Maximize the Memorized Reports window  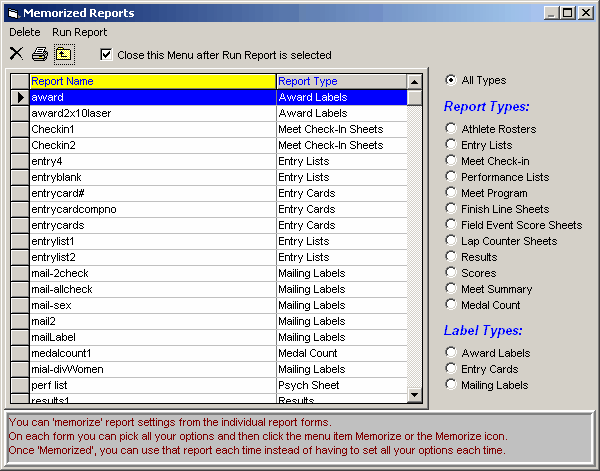pos(567,13)
